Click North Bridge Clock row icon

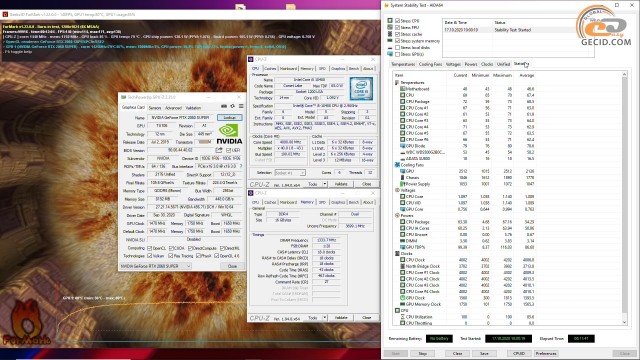click(x=402, y=266)
